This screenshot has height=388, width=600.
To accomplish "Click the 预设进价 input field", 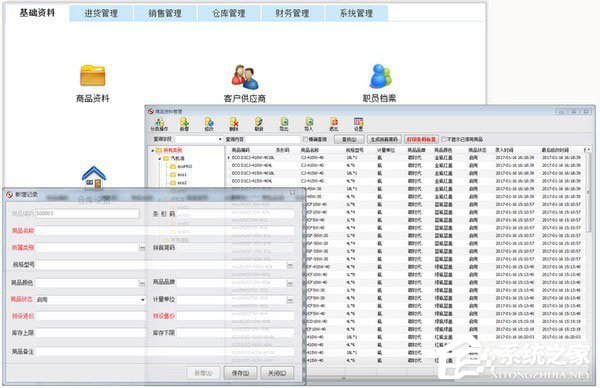I will pos(91,316).
